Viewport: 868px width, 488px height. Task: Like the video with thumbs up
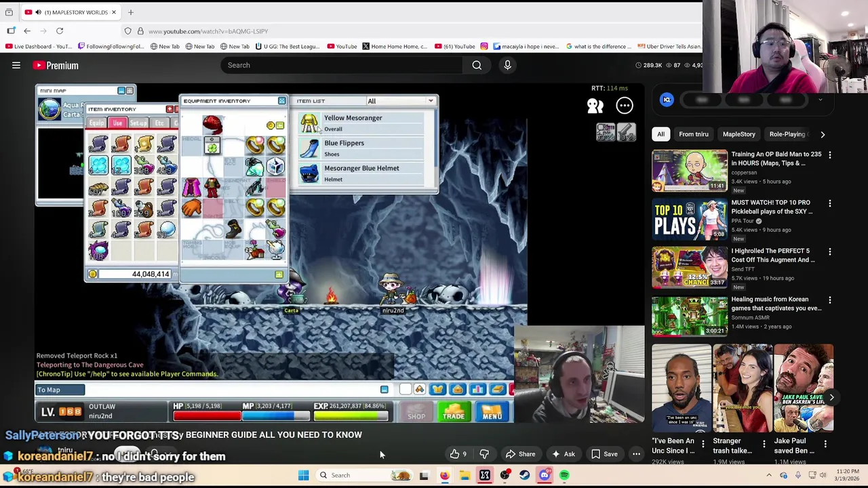point(459,454)
